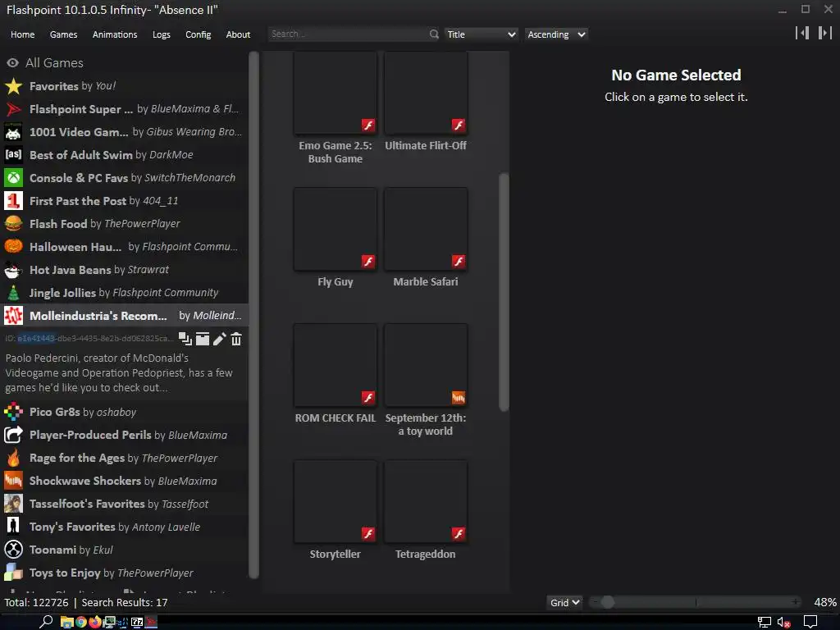Open the About tab

[x=238, y=34]
